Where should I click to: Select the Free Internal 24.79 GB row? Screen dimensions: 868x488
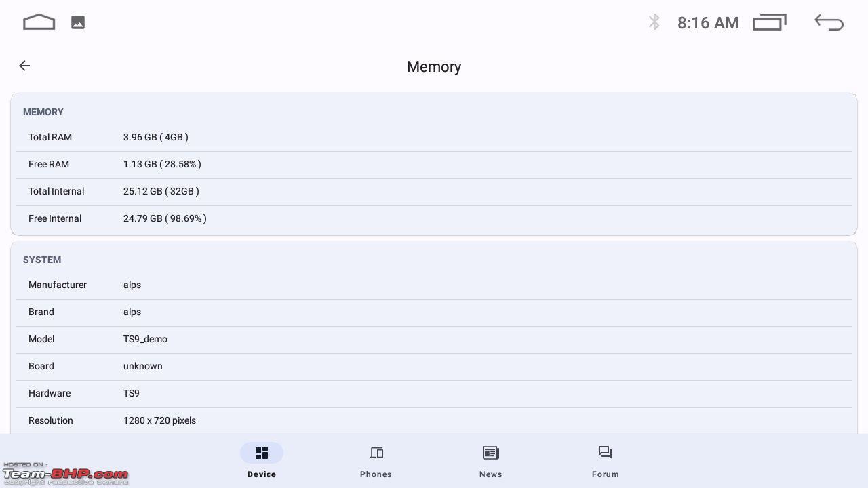[x=434, y=219]
